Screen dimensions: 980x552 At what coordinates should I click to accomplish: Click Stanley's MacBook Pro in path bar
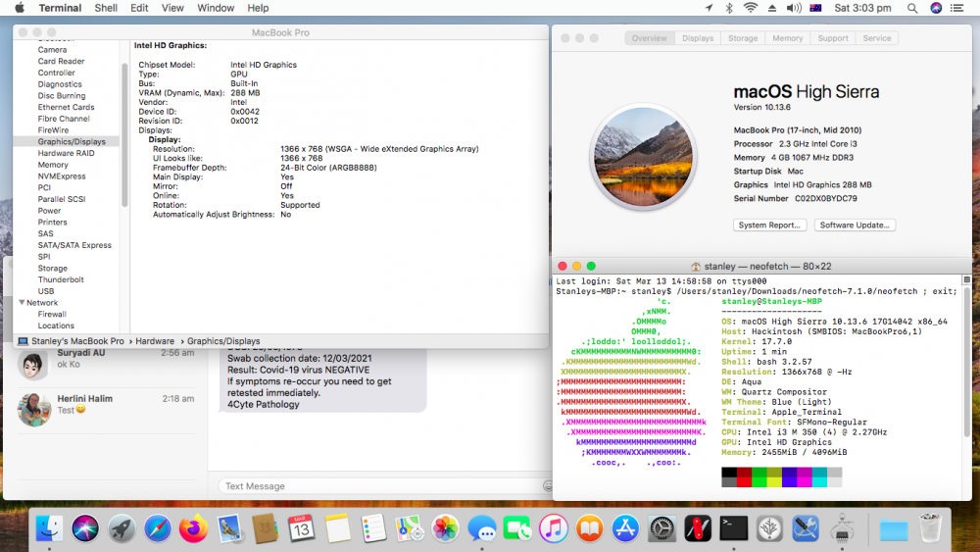click(77, 341)
